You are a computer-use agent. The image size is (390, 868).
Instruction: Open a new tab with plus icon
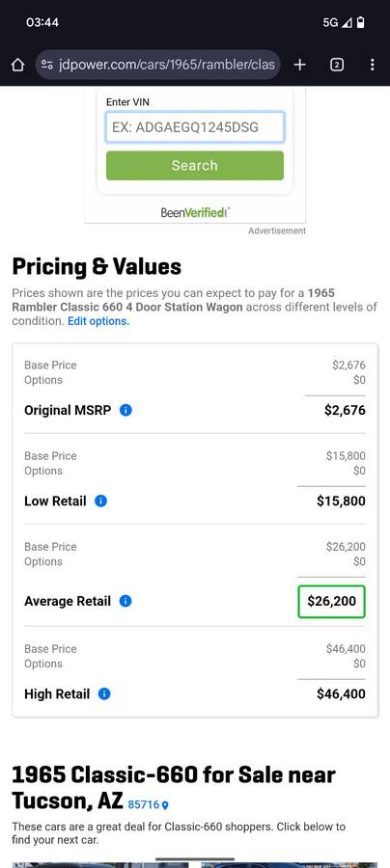(299, 65)
